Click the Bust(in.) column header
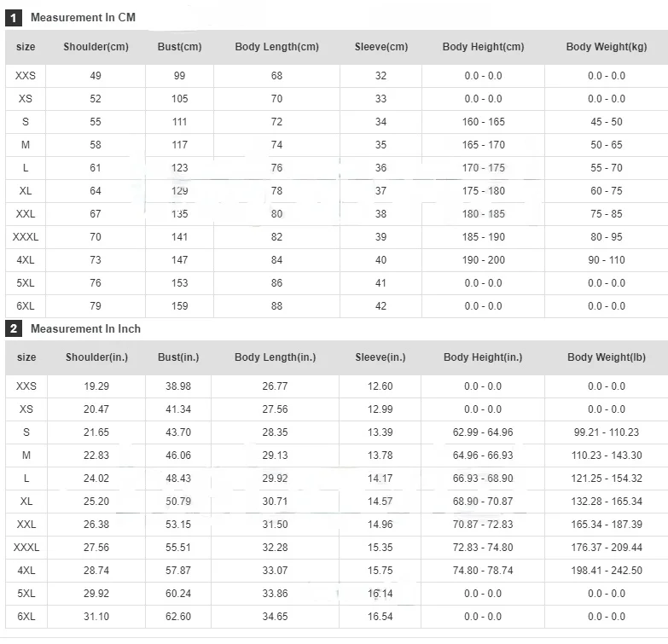The width and height of the screenshot is (668, 644). coord(178,357)
